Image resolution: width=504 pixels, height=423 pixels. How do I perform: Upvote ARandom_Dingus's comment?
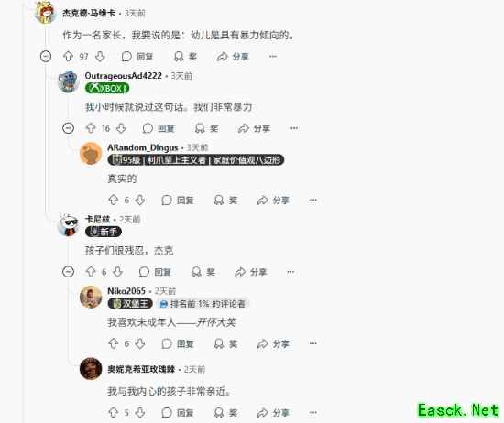coord(113,201)
